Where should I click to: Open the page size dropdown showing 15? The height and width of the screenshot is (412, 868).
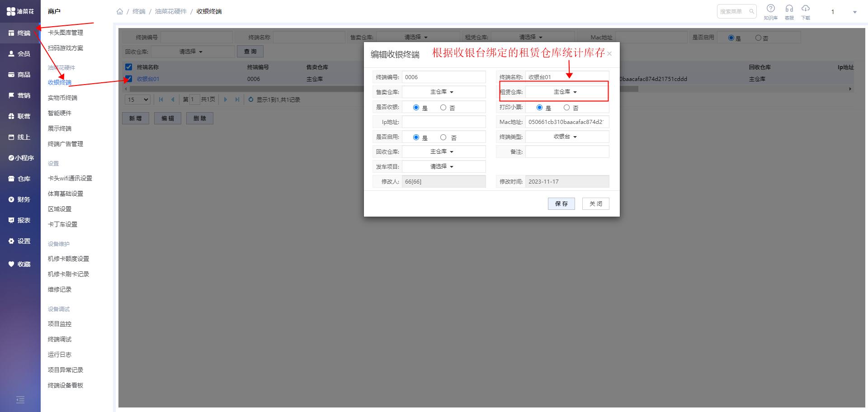coord(138,99)
